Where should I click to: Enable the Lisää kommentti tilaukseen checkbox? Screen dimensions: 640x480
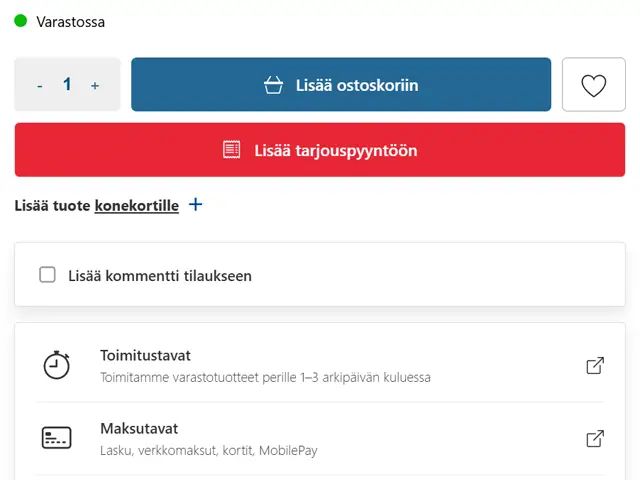47,275
